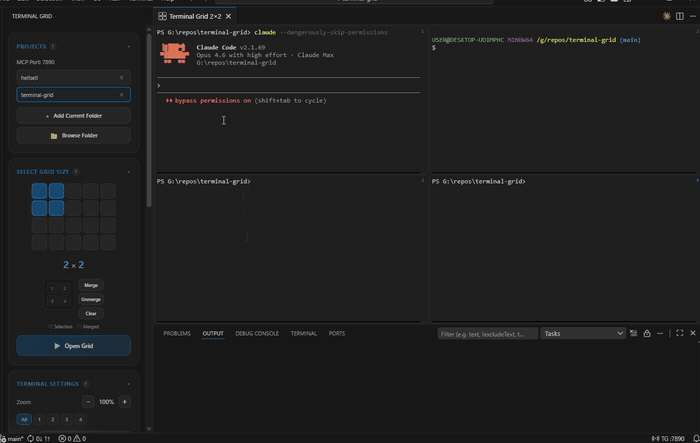Select cell 4 in the merge preview
This screenshot has height=443, width=700.
pos(65,301)
